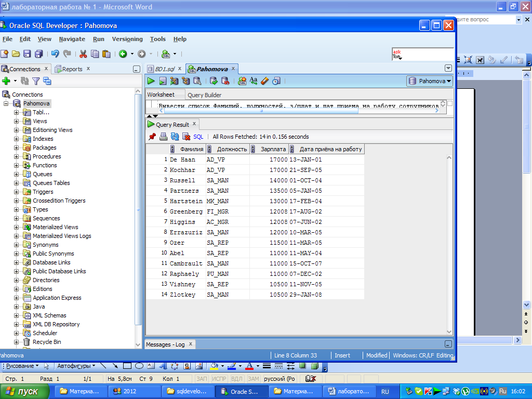Collapse all nodes in Connections panel
Image resolution: width=532 pixels, height=399 pixels.
point(47,81)
